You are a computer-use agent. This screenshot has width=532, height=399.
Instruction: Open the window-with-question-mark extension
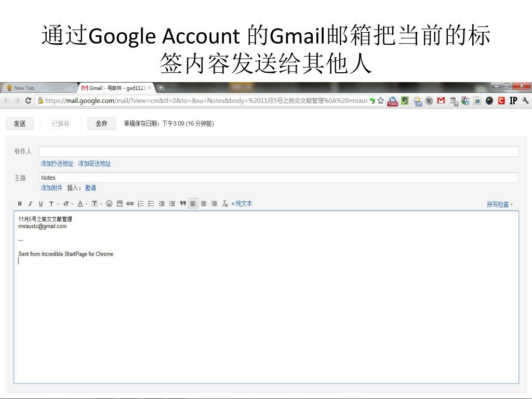454,101
